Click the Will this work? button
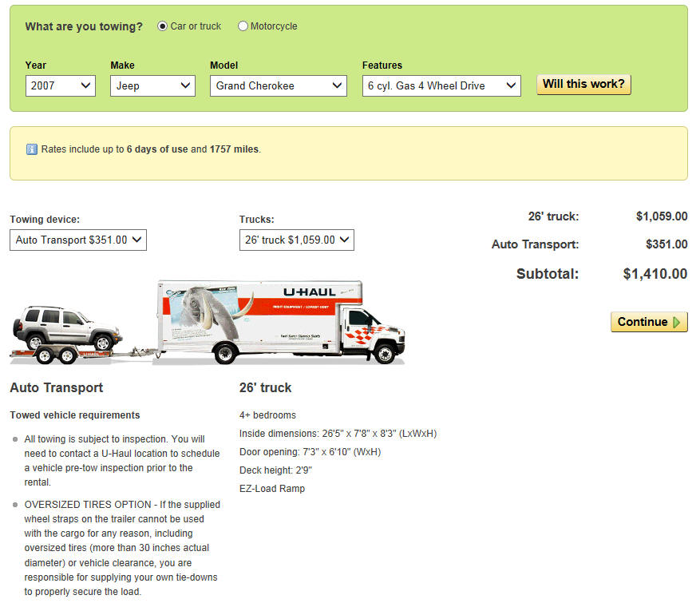 583,85
